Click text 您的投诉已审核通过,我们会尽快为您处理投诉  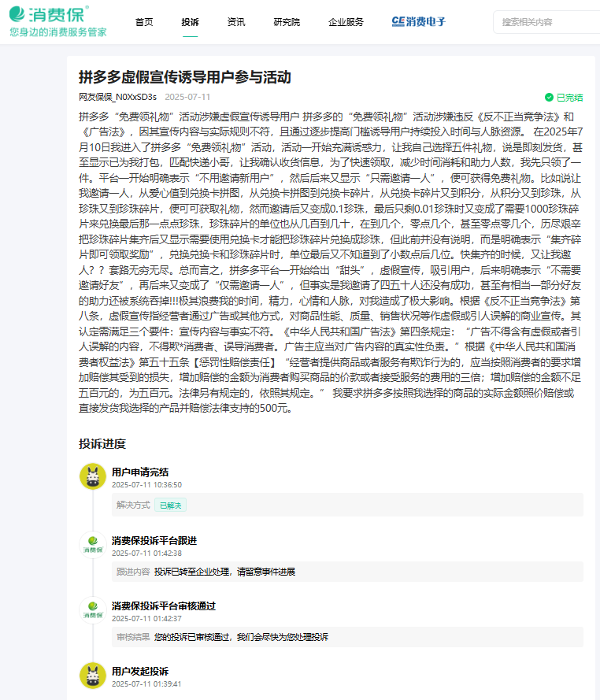pos(241,637)
